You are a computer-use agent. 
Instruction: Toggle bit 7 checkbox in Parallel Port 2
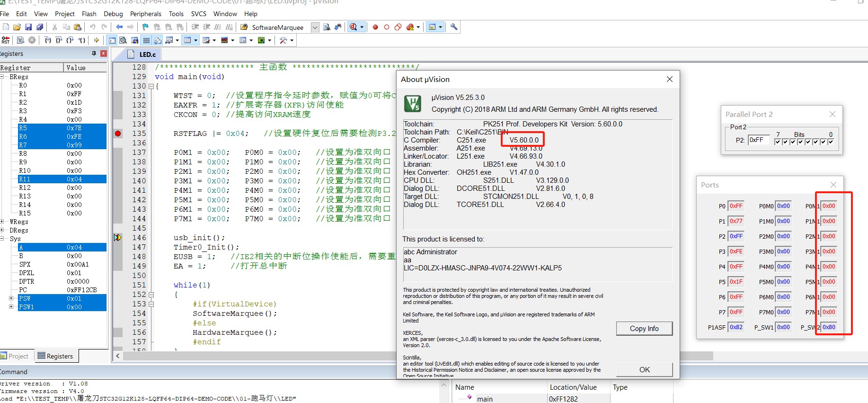click(778, 142)
